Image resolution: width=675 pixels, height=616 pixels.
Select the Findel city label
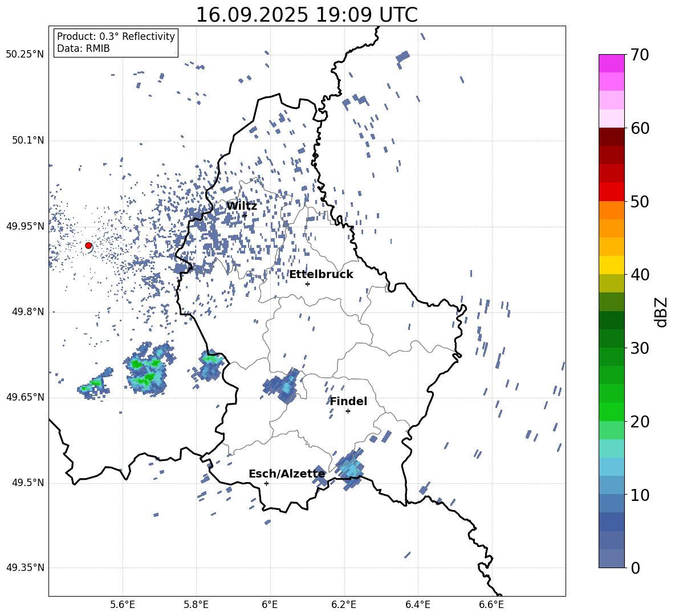click(x=348, y=401)
